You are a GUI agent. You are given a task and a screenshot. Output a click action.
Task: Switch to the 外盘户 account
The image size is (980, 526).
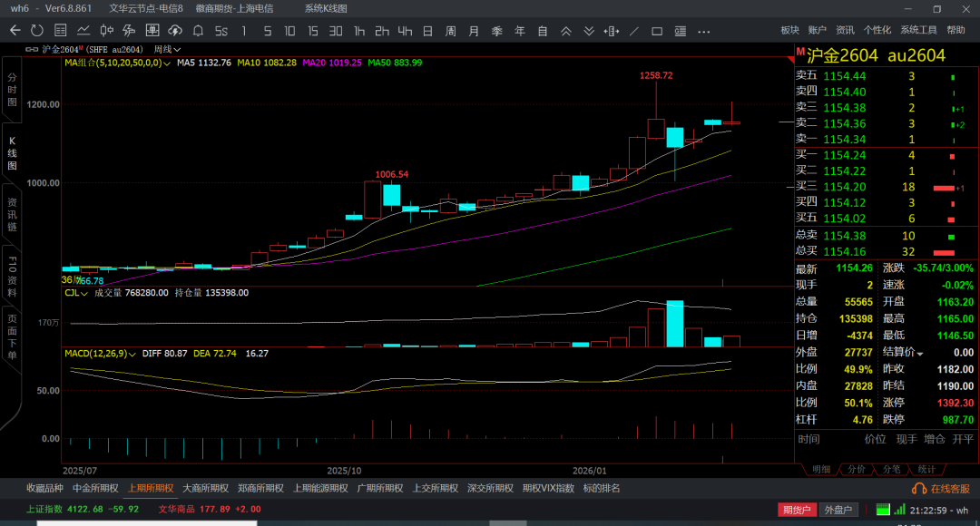pyautogui.click(x=838, y=510)
